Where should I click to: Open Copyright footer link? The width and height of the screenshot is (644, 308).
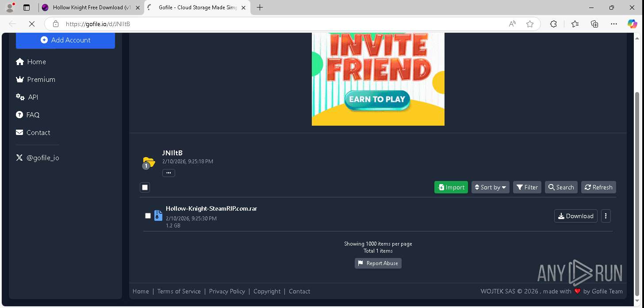coord(267,291)
